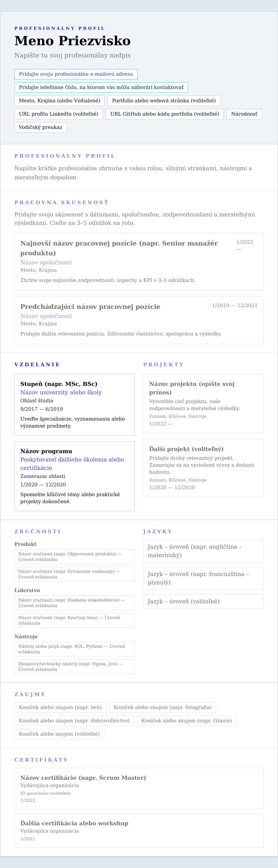Click the phone number field for recruiters
The image size is (278, 868).
101,88
